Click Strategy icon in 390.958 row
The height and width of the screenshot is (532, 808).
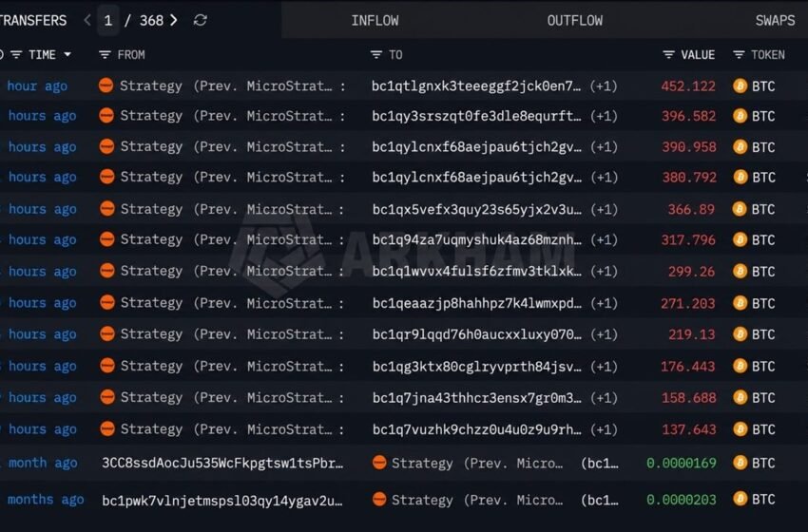click(x=106, y=147)
